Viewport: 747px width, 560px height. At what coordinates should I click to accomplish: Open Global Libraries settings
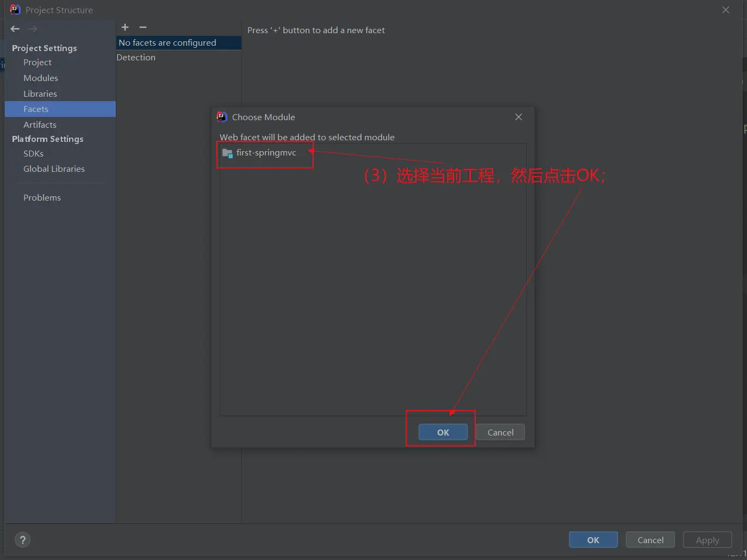click(54, 169)
